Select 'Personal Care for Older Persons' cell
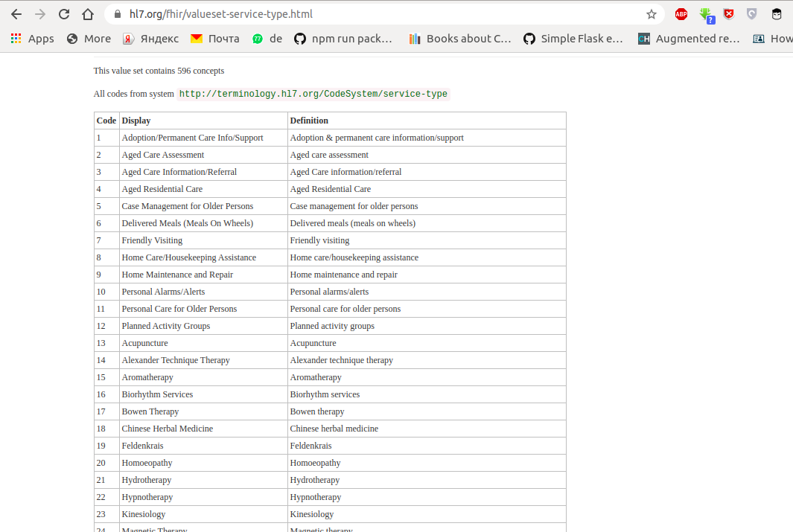 coord(203,310)
